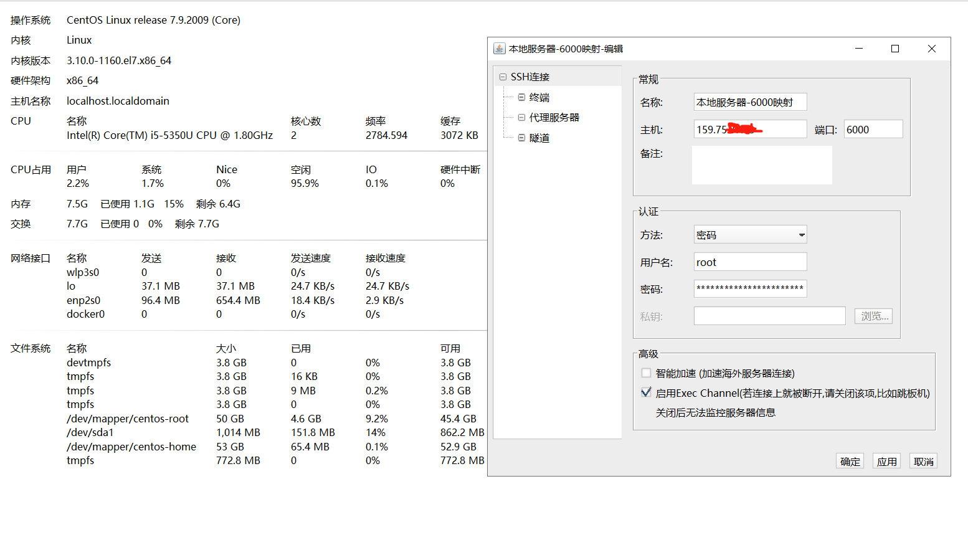Image resolution: width=968 pixels, height=560 pixels.
Task: Click into the 端口 field showing 6000
Action: (873, 129)
